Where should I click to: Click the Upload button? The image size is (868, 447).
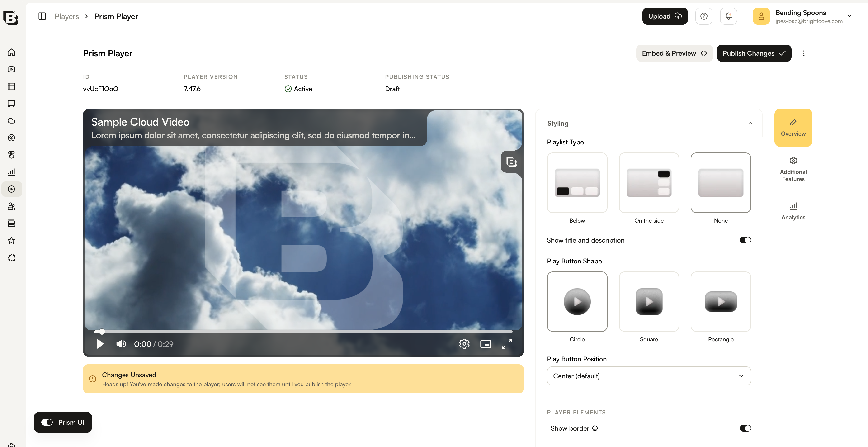(x=665, y=16)
